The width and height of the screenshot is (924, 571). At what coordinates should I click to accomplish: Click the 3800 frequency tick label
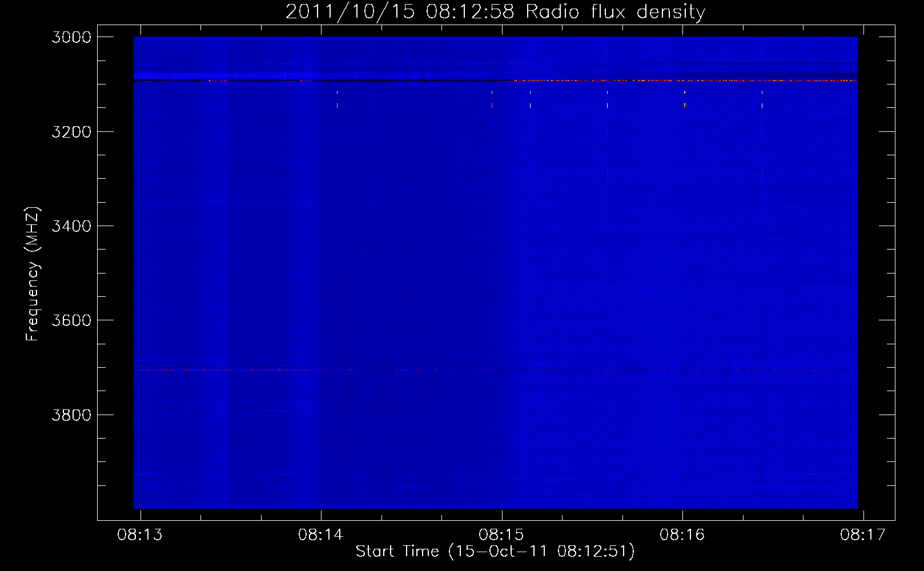click(x=71, y=415)
